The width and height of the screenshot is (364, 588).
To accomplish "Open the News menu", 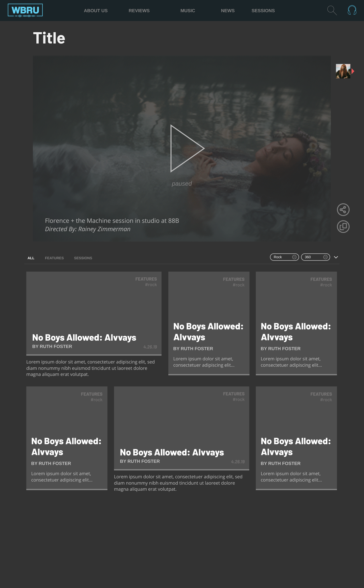I will (228, 11).
